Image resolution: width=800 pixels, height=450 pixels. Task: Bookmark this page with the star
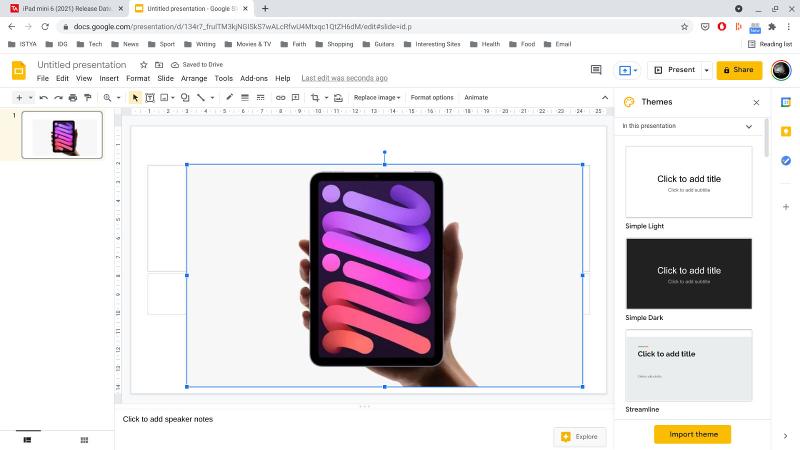pos(684,27)
